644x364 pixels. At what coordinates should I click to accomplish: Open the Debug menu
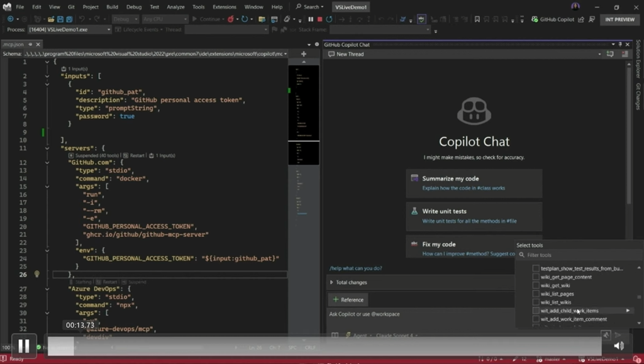[x=133, y=7]
